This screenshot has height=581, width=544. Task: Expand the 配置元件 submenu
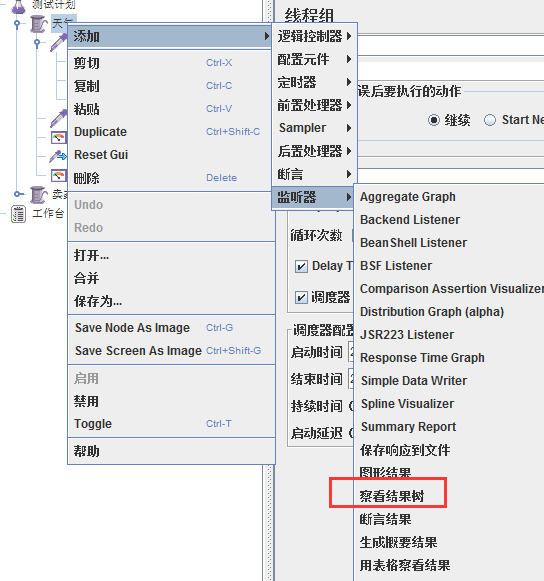point(314,59)
